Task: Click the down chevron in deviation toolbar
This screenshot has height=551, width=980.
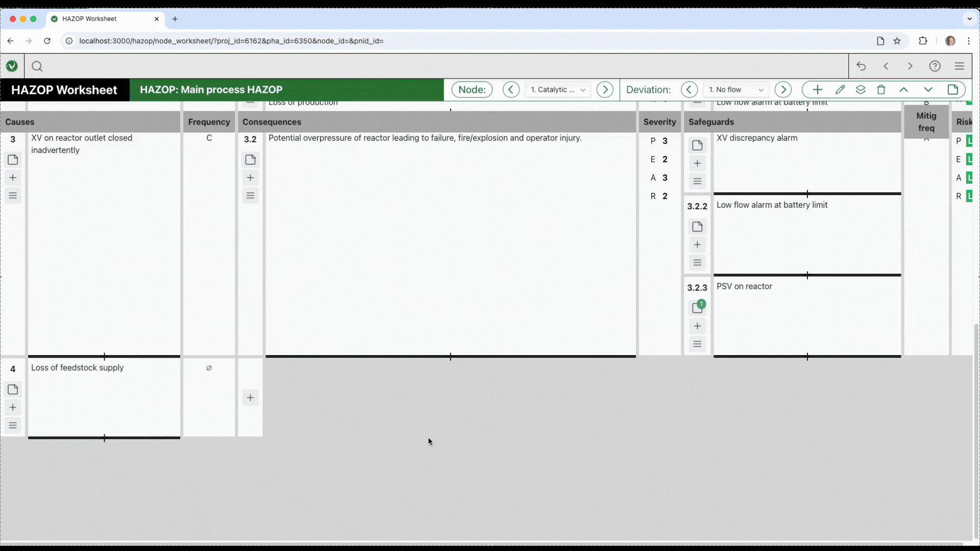Action: click(928, 90)
